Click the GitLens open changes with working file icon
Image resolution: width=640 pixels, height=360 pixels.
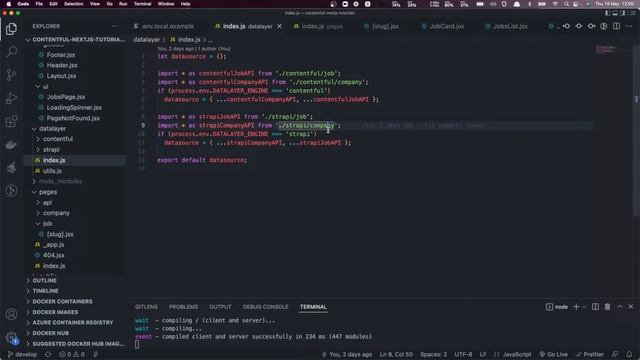(x=579, y=26)
